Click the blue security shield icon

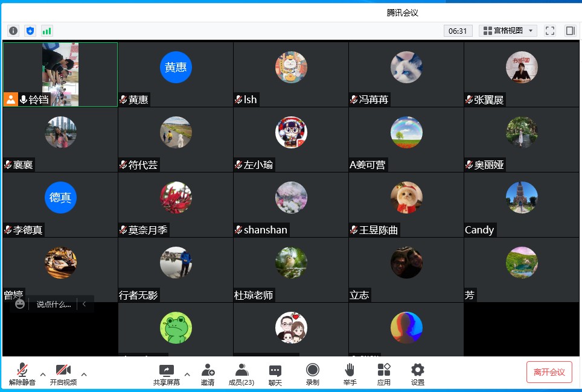30,31
